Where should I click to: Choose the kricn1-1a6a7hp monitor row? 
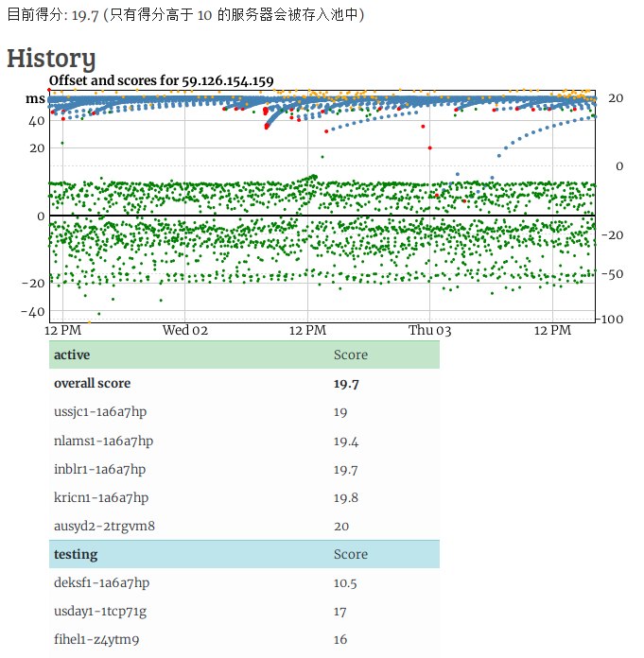101,497
